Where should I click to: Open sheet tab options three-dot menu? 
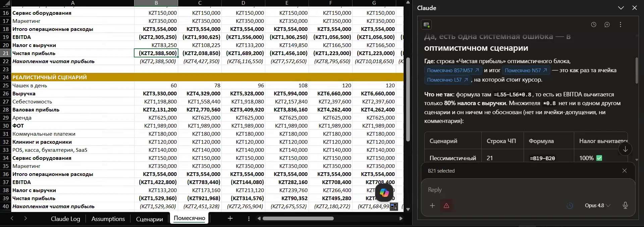(249, 219)
